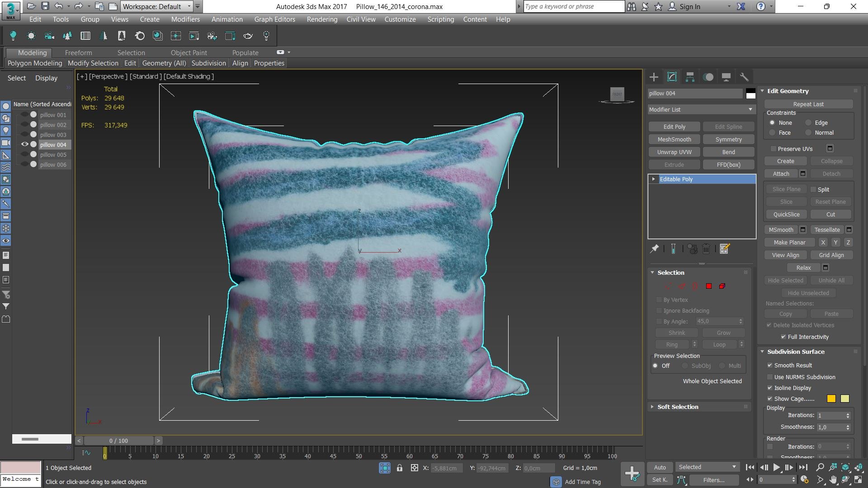868x488 pixels.
Task: Click the Make Planar button
Action: pos(789,243)
